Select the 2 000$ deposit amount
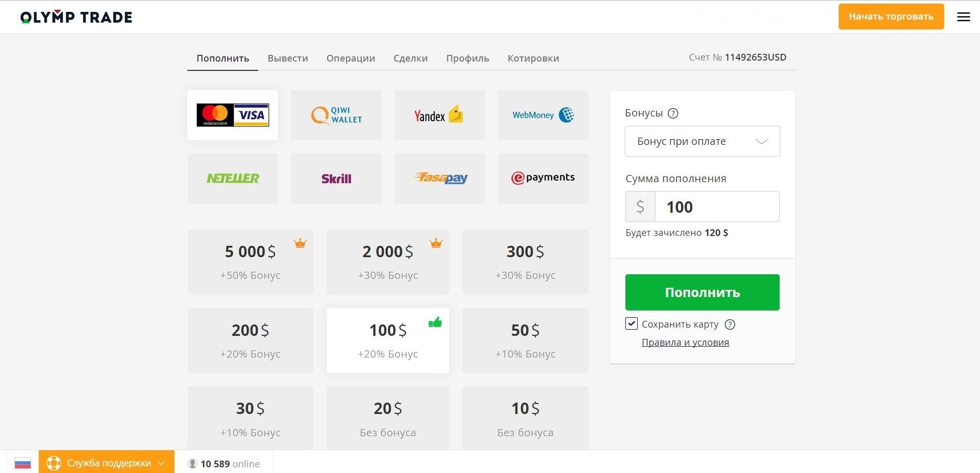This screenshot has width=980, height=473. [x=388, y=262]
